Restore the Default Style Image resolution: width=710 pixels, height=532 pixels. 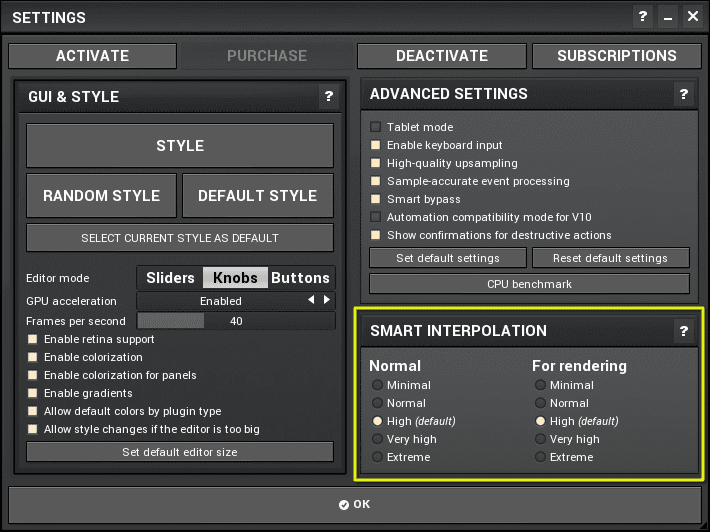[x=258, y=196]
